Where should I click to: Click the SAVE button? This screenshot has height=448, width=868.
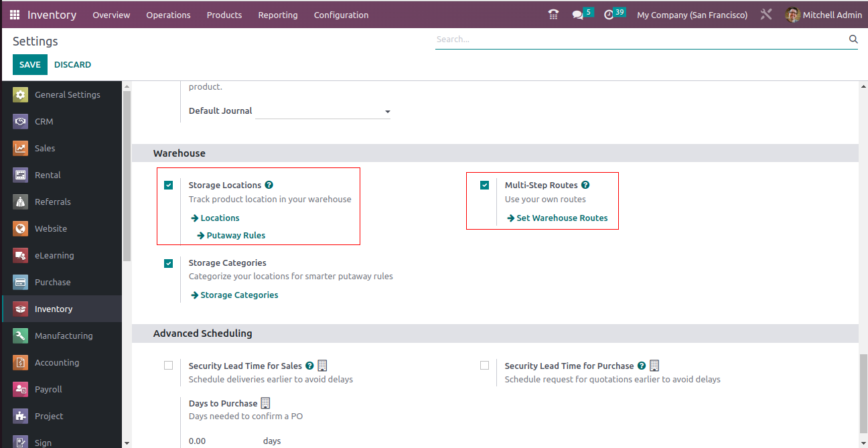tap(30, 65)
